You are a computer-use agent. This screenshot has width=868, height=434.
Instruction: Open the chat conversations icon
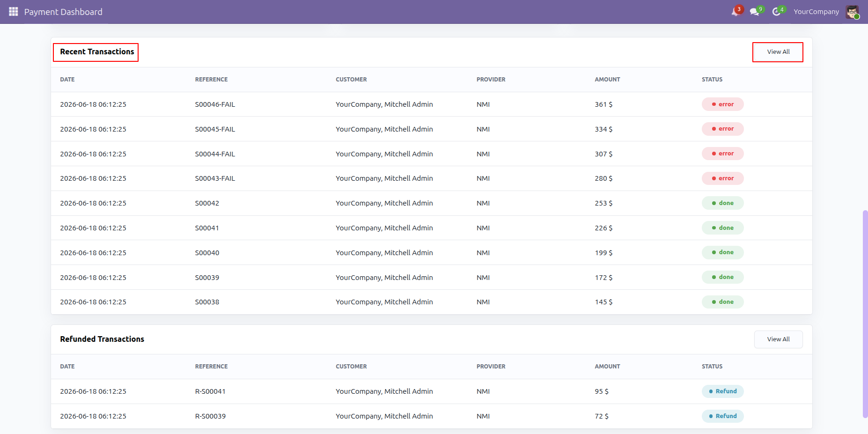click(755, 12)
